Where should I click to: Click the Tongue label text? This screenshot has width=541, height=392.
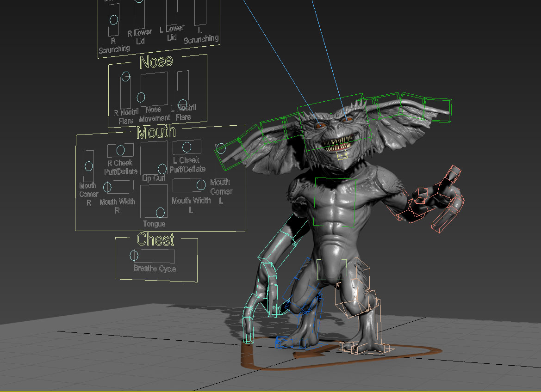154,224
